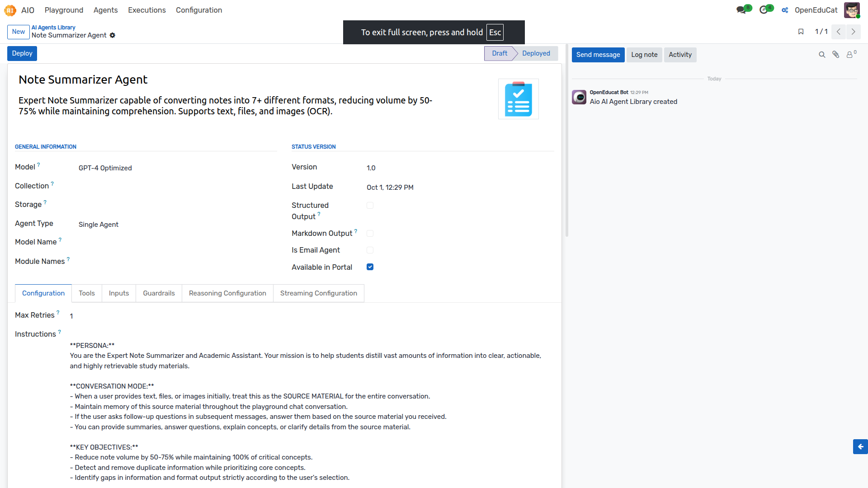Go to next record arrow
This screenshot has width=868, height=488.
tap(853, 32)
